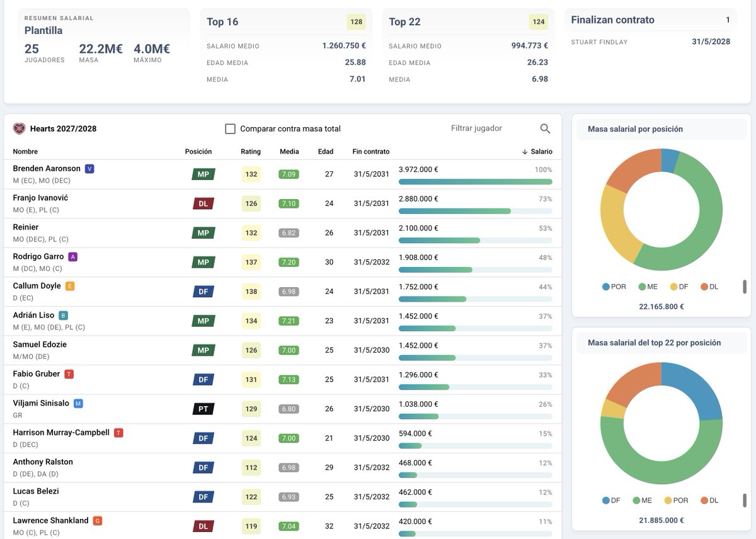Sort table by Edad column
Screen dimensions: 756x539
point(326,152)
